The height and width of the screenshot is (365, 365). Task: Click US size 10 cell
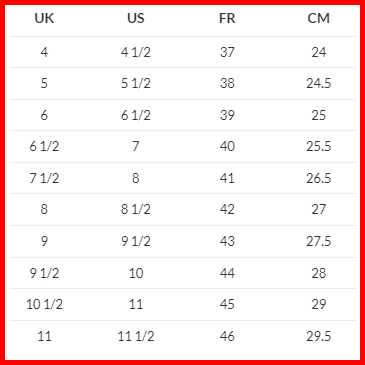tap(136, 273)
